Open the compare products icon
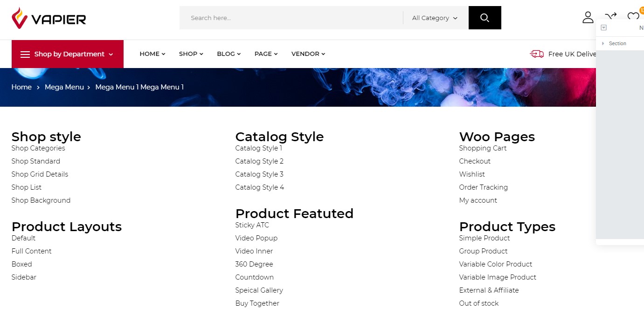Screen dimensions: 644x315 pyautogui.click(x=610, y=17)
